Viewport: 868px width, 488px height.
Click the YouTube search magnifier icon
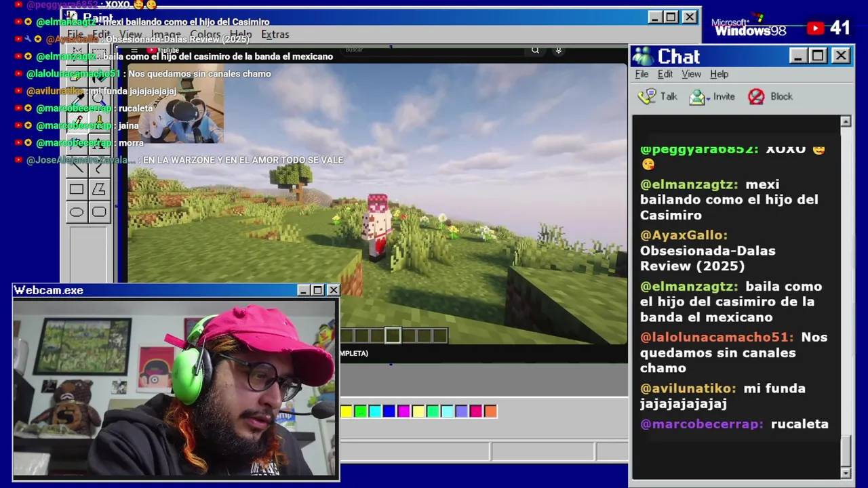point(535,50)
